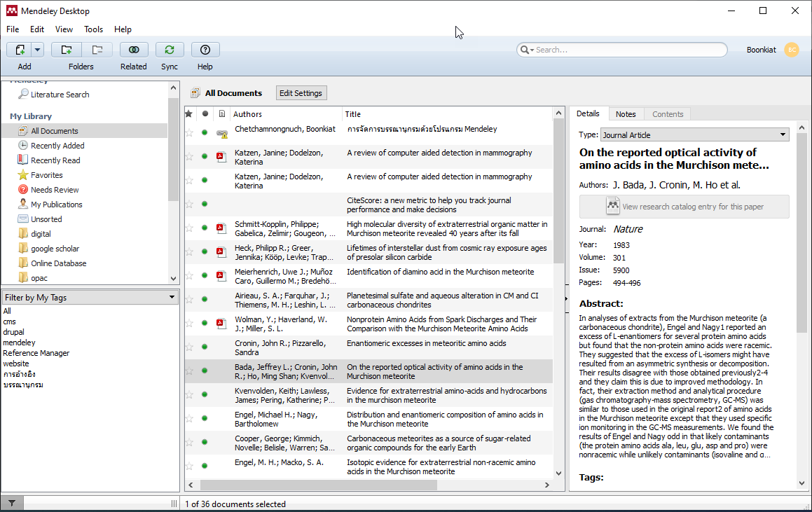Viewport: 812px width, 512px height.
Task: Sort by the attached file column header
Action: tap(221, 114)
